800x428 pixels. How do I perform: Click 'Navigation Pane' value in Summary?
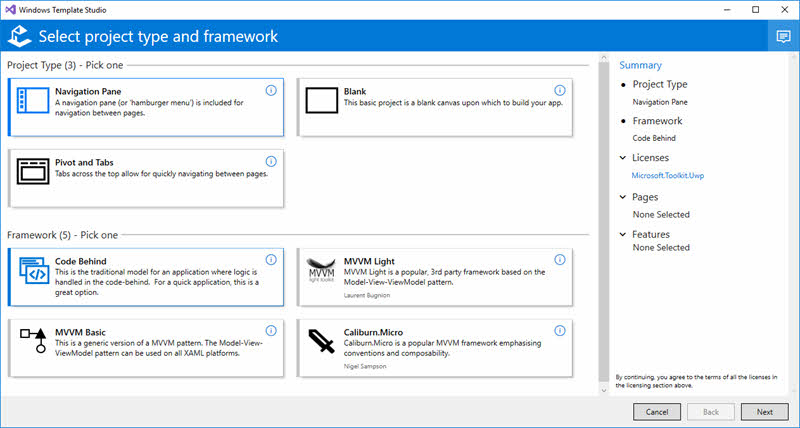click(660, 102)
